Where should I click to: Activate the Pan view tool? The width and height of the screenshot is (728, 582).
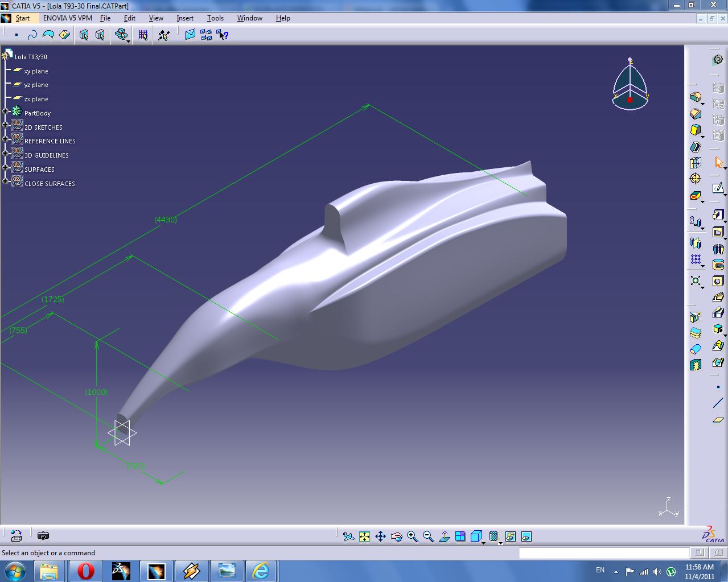(x=380, y=536)
